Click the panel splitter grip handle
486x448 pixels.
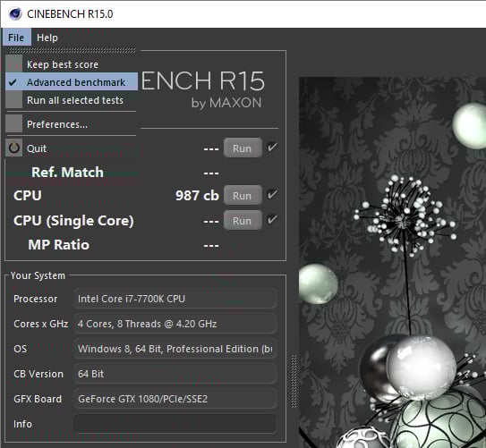tap(294, 381)
